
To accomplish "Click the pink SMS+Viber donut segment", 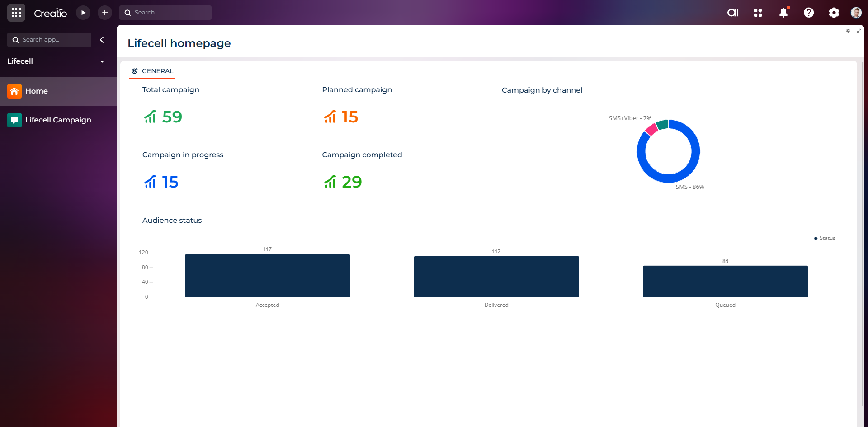I will [x=651, y=129].
